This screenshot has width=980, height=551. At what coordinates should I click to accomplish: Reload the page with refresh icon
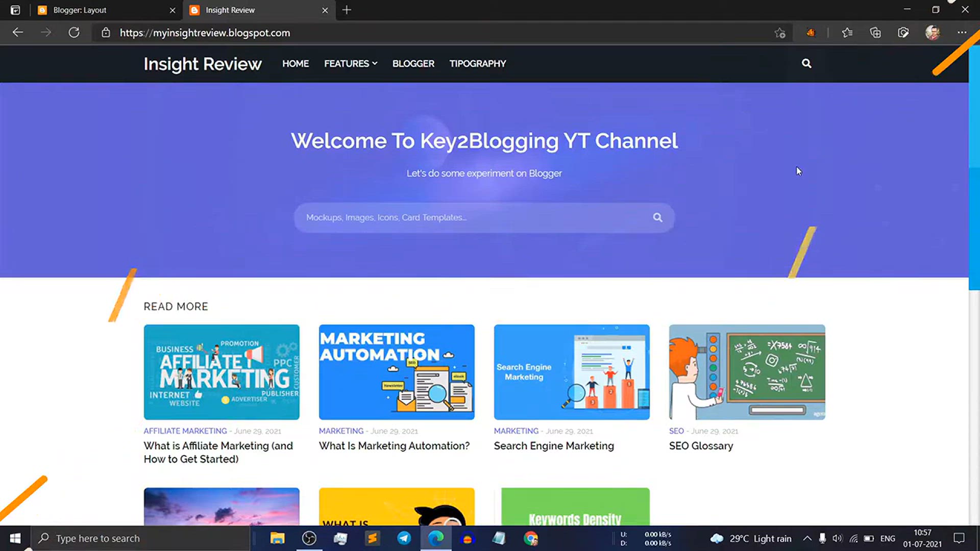tap(74, 33)
